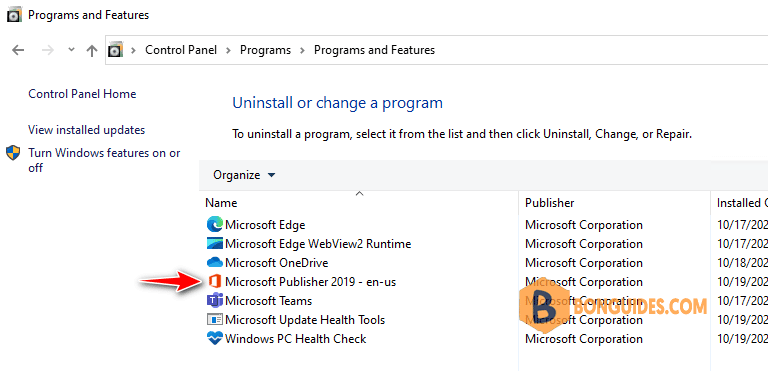Image resolution: width=768 pixels, height=371 pixels.
Task: Go back with the Back arrow
Action: [x=18, y=50]
